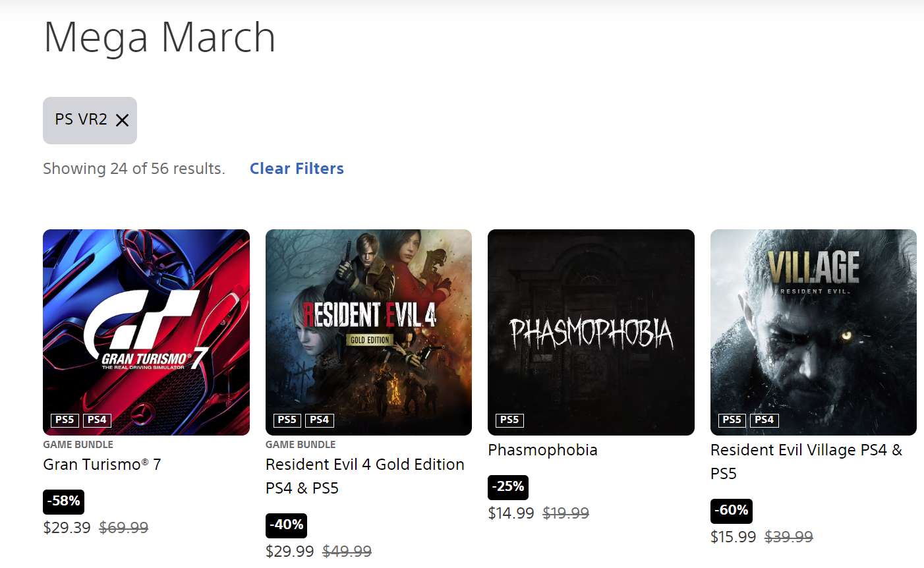
Task: Click the PS4 badge on Gran Turismo 7
Action: click(x=97, y=420)
